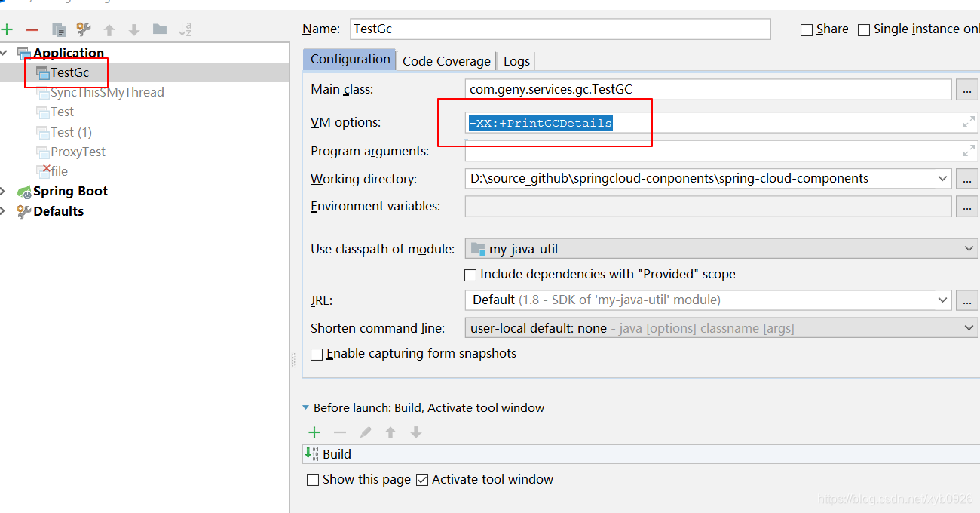980x513 pixels.
Task: Enable the Share checkbox
Action: 807,29
